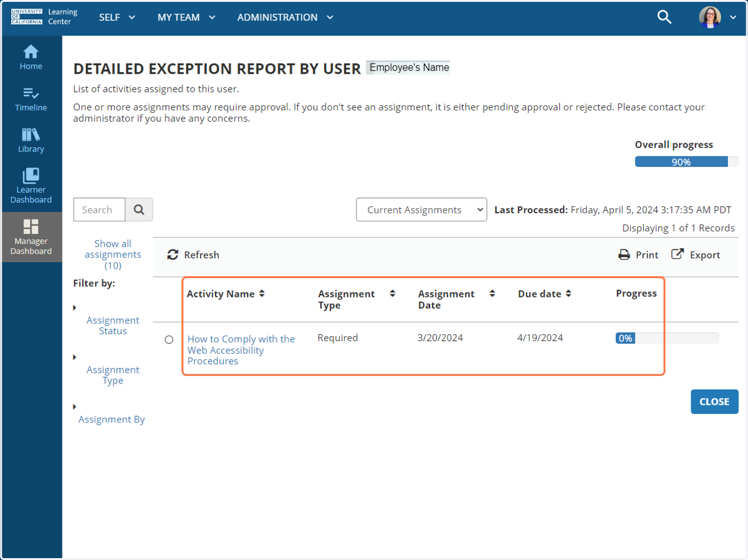Screen dimensions: 748x560
Task: Click the Refresh icon
Action: point(173,254)
